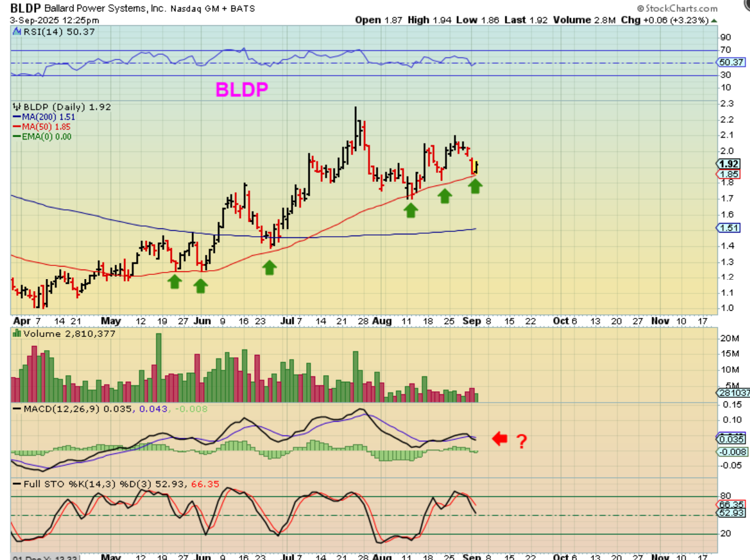Click the bold BLDP ticker symbol in header
The width and height of the screenshot is (750, 560).
pyautogui.click(x=24, y=8)
